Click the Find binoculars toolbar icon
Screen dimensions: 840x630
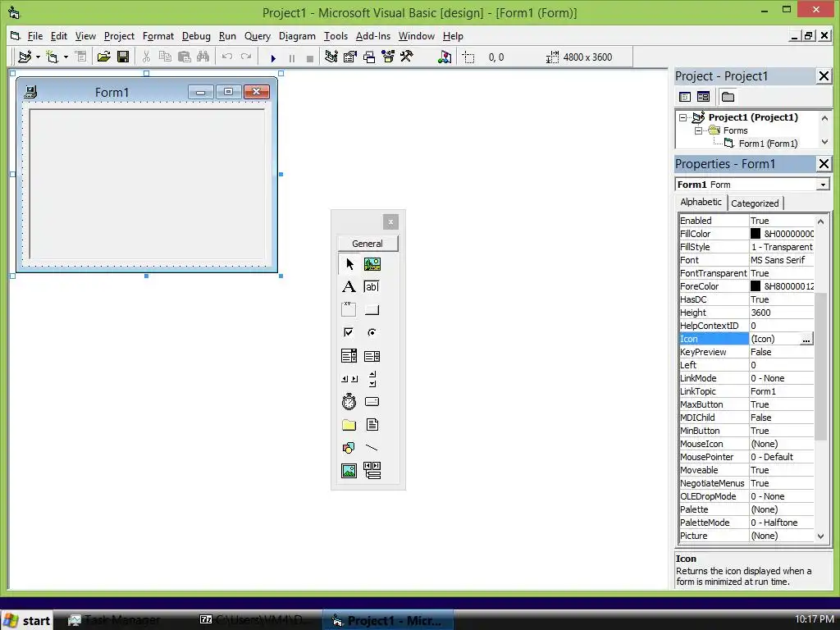203,57
